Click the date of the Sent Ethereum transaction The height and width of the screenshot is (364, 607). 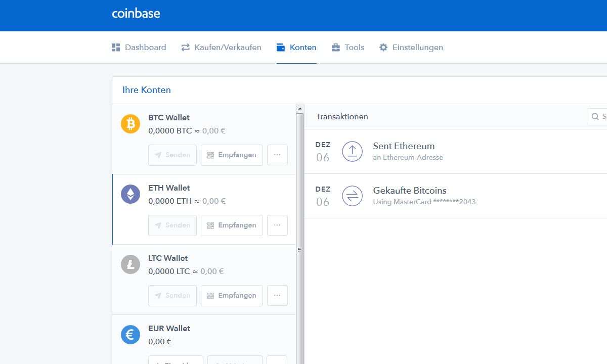323,152
